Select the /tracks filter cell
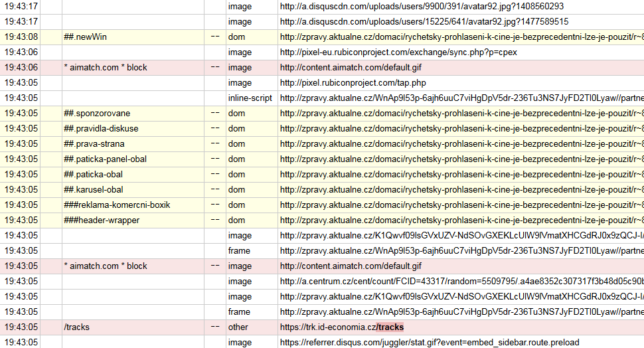This screenshot has height=348, width=644. click(x=77, y=327)
